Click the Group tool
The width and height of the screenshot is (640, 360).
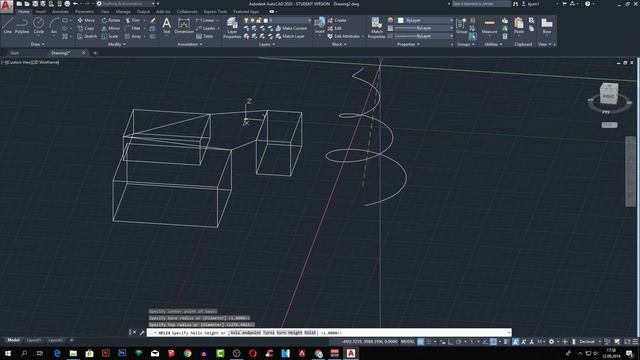[x=462, y=26]
